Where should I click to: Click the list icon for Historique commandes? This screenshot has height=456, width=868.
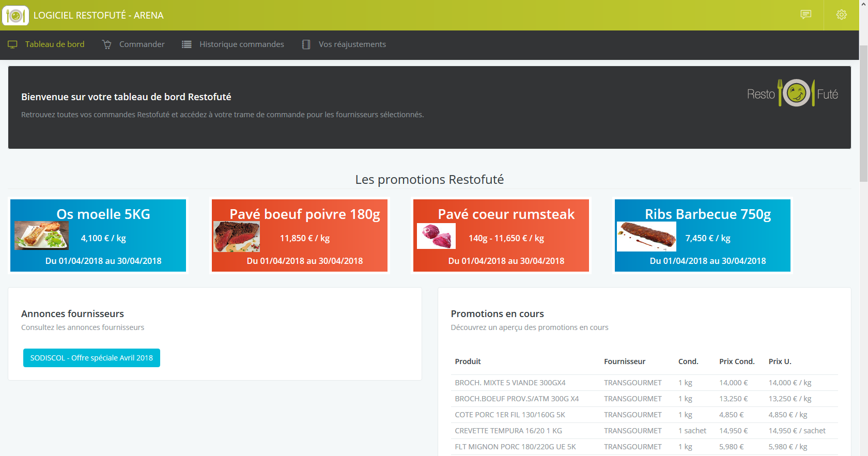187,44
